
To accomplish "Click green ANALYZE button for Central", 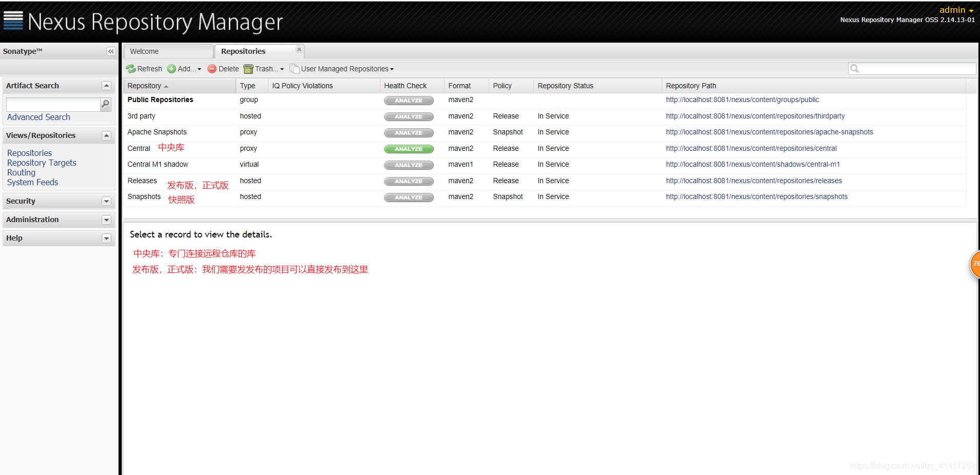I will click(x=409, y=149).
